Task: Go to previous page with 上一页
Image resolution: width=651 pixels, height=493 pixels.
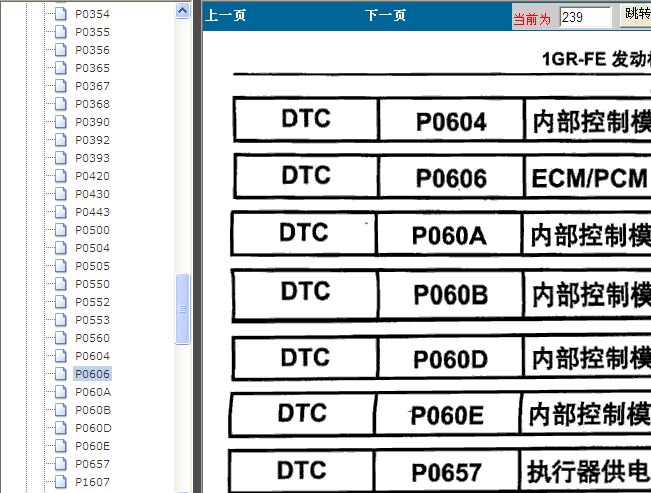Action: click(225, 15)
